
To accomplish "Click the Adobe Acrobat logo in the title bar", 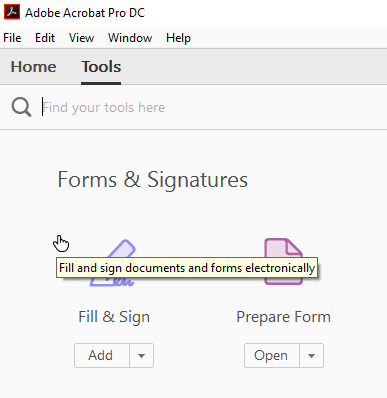I will [12, 12].
